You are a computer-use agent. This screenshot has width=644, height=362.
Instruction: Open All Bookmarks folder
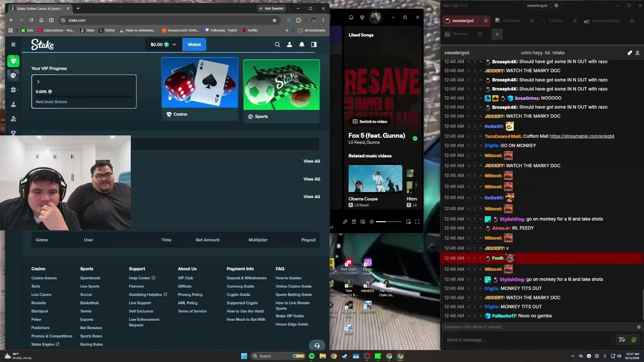312,30
